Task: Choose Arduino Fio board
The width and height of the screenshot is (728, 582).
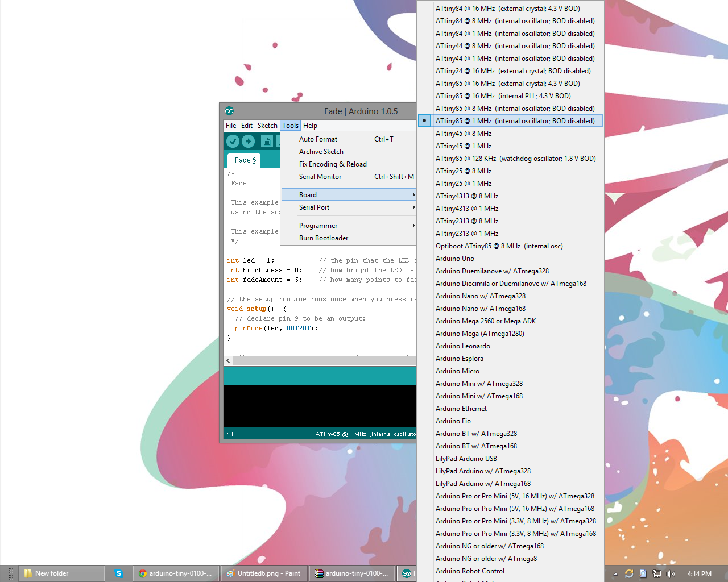Action: click(510, 421)
